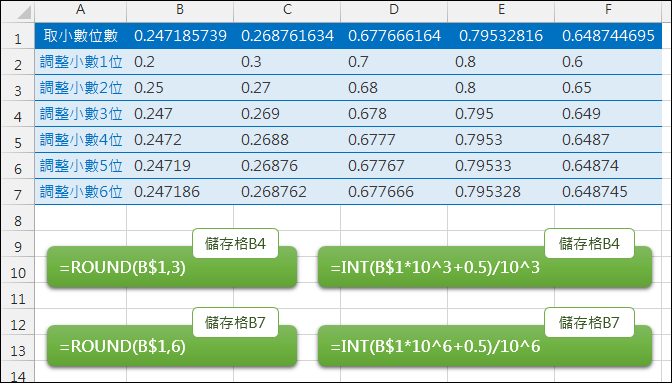Image resolution: width=672 pixels, height=383 pixels.
Task: Select column C header
Action: click(287, 11)
